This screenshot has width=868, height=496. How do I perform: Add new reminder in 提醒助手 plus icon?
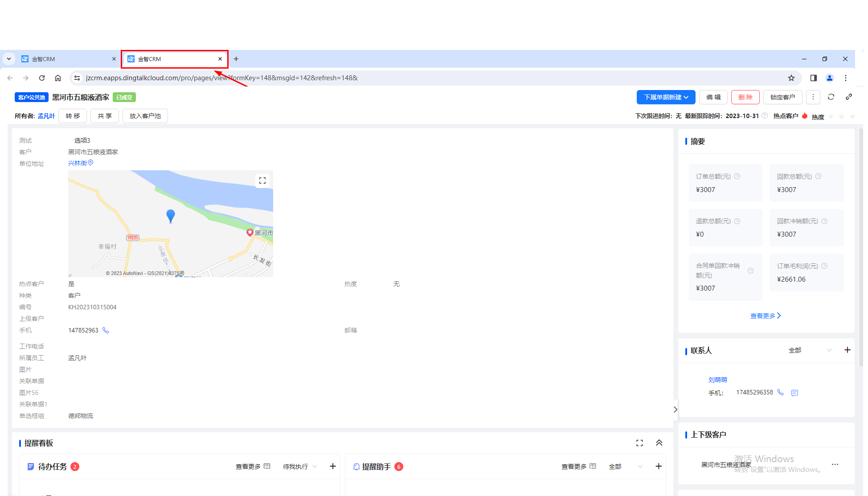(x=659, y=466)
